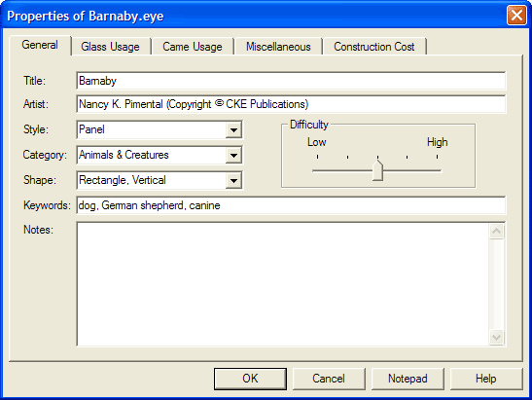Click the Help button

click(486, 379)
